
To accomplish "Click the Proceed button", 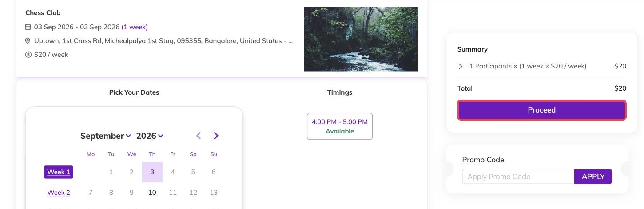I will [541, 110].
